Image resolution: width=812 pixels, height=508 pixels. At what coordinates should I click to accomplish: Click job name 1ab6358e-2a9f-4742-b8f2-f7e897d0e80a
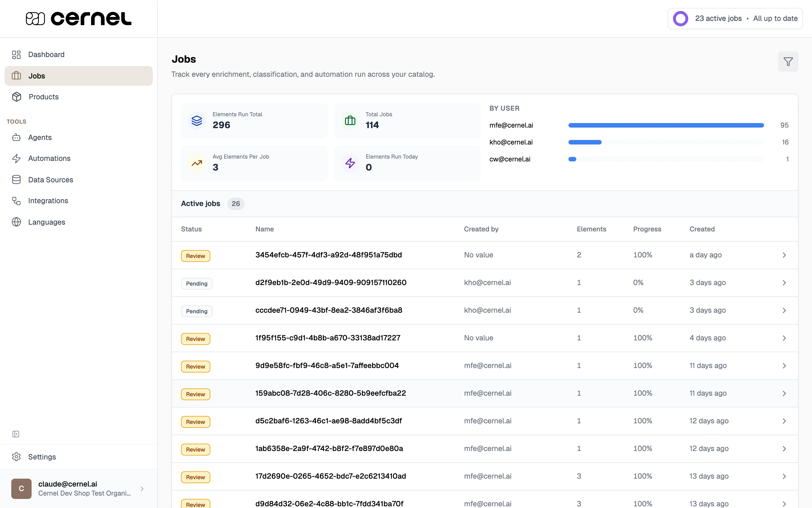point(329,448)
